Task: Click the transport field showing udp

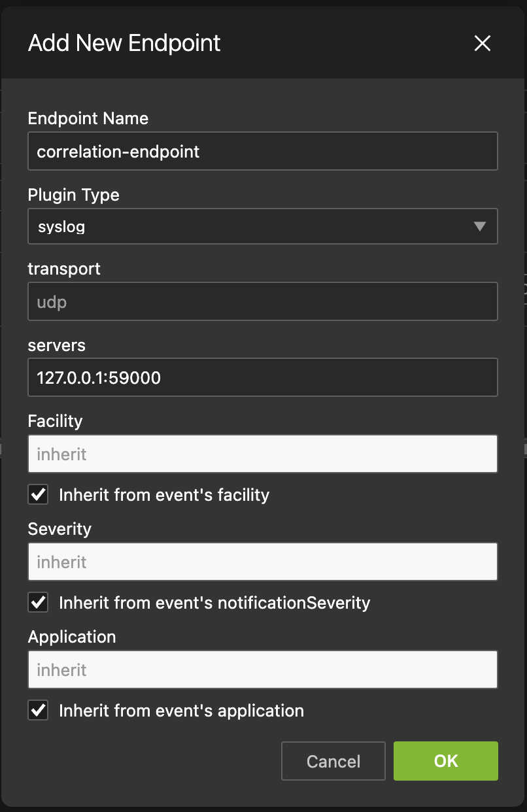Action: (x=263, y=301)
